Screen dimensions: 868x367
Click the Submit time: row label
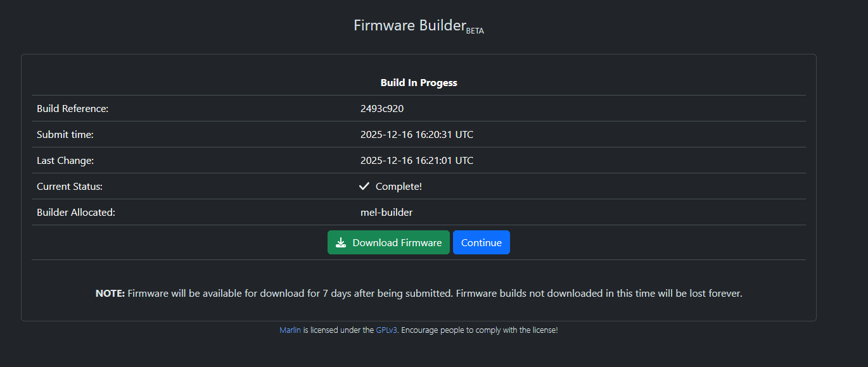65,134
